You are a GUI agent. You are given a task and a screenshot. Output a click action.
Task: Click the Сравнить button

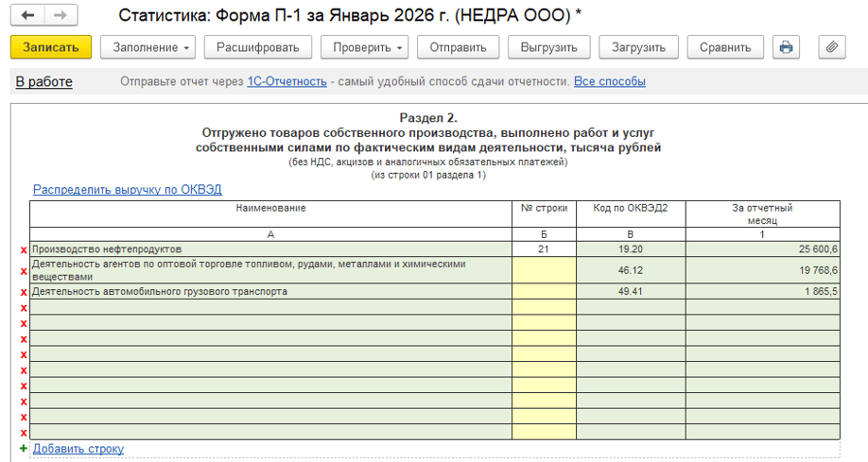[725, 47]
